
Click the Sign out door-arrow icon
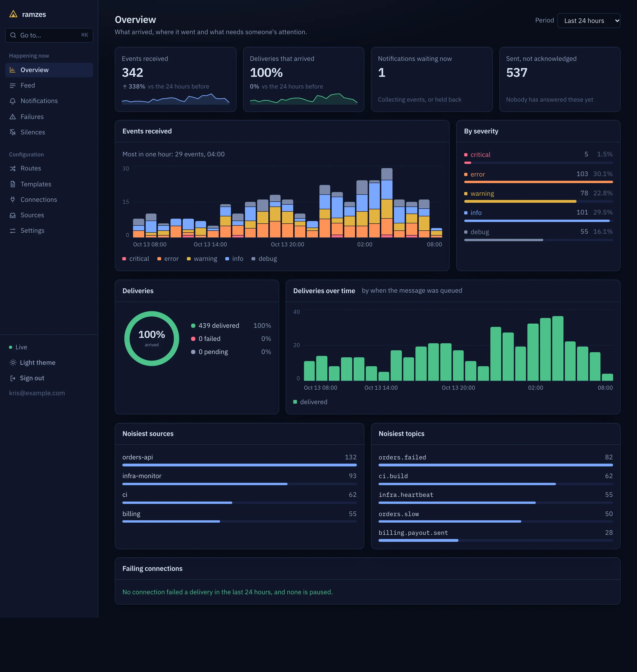tap(13, 378)
